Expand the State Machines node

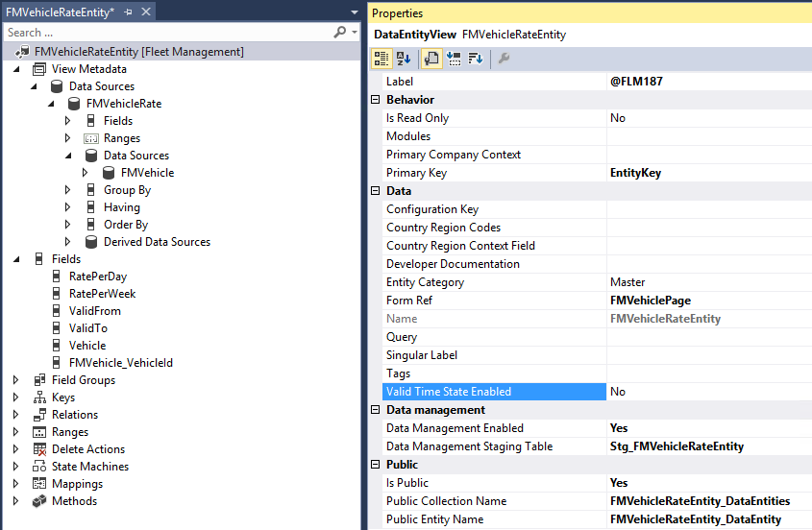(x=16, y=467)
